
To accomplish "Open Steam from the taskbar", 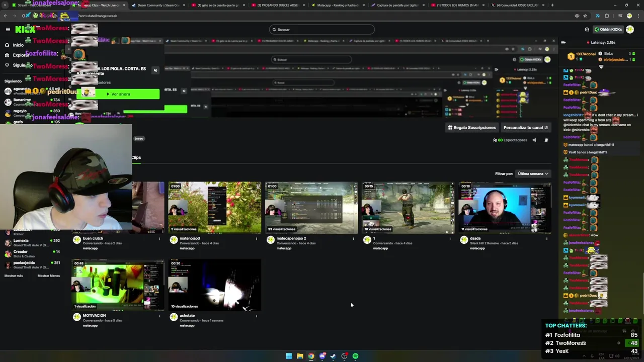I will point(333,356).
